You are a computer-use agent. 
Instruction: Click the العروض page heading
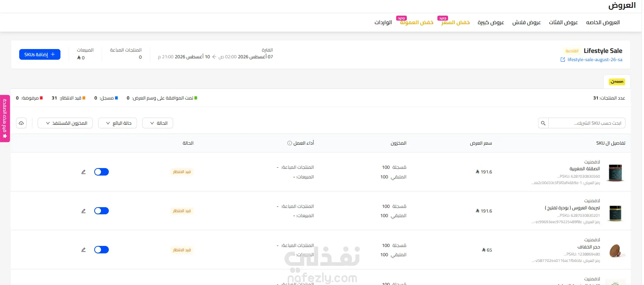[622, 5]
